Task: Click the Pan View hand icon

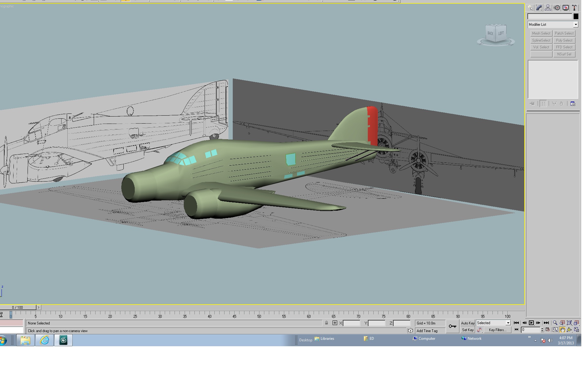Action: pos(562,330)
